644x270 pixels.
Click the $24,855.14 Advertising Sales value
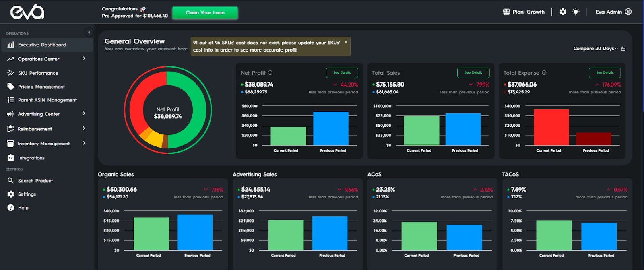256,190
